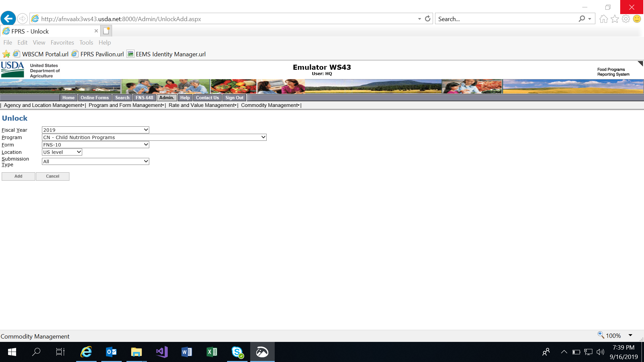Screen dimensions: 644x362
Task: Click the favorites star icon
Action: 614,19
